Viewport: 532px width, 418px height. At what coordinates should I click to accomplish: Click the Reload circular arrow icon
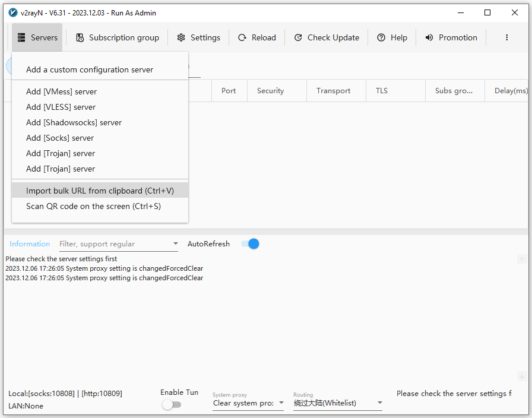click(242, 37)
